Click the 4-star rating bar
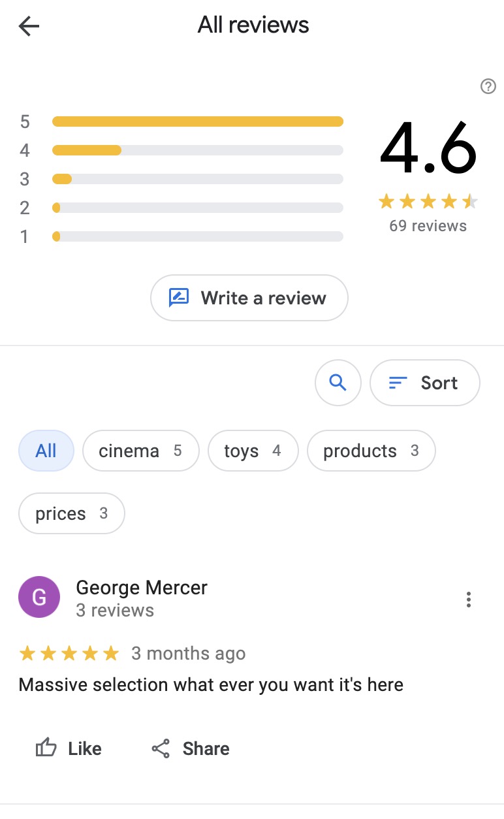This screenshot has height=819, width=504. click(x=198, y=150)
